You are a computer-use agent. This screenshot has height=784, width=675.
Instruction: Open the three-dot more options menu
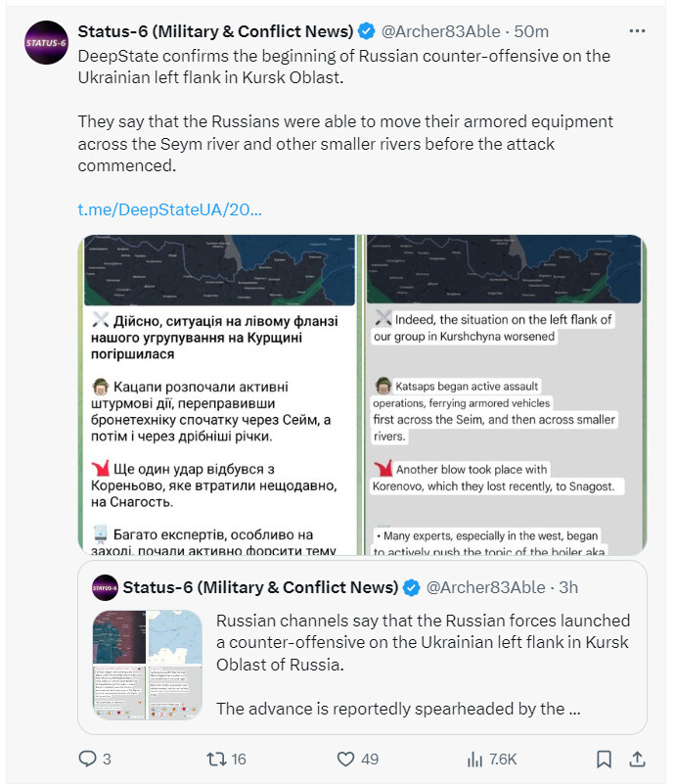click(x=637, y=31)
